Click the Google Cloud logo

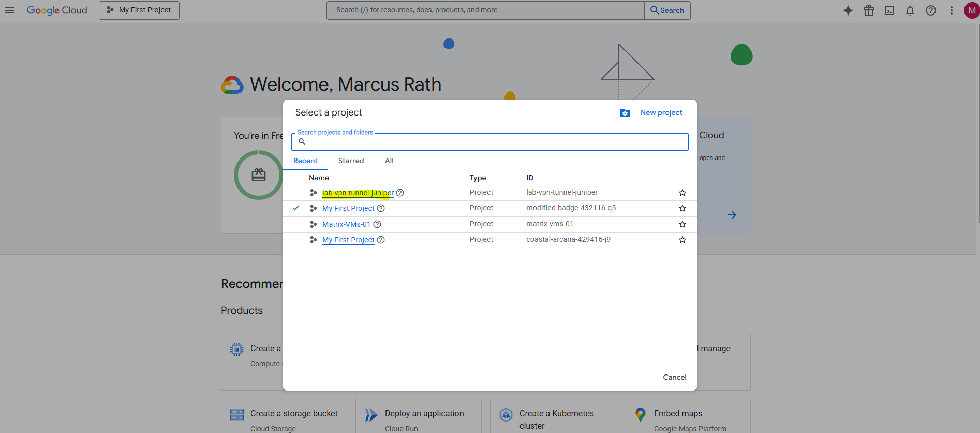pyautogui.click(x=57, y=10)
